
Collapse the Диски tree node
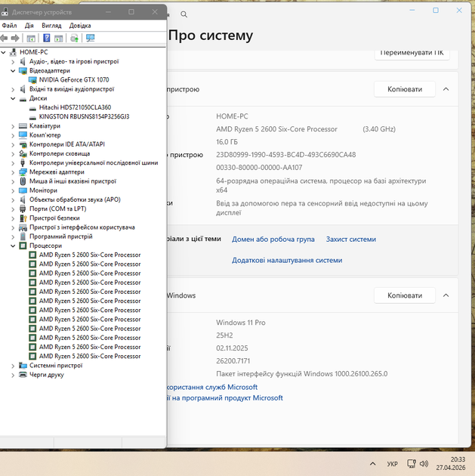[x=13, y=98]
